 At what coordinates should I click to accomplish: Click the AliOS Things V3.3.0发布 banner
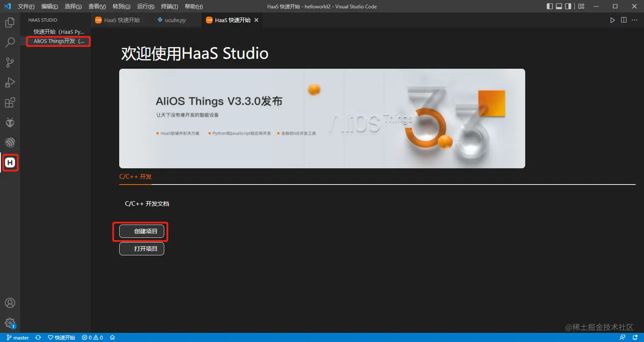coord(322,118)
